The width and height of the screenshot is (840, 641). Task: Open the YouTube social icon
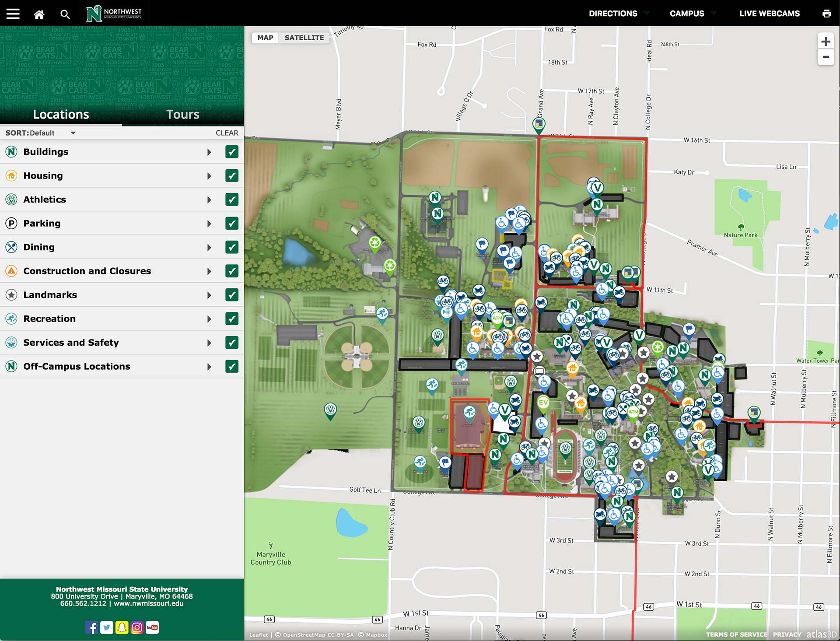click(152, 627)
